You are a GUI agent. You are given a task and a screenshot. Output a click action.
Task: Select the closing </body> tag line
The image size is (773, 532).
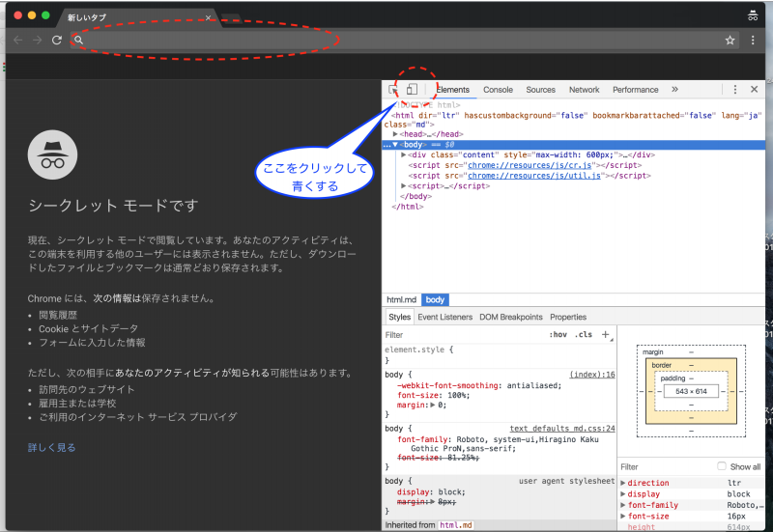point(416,196)
